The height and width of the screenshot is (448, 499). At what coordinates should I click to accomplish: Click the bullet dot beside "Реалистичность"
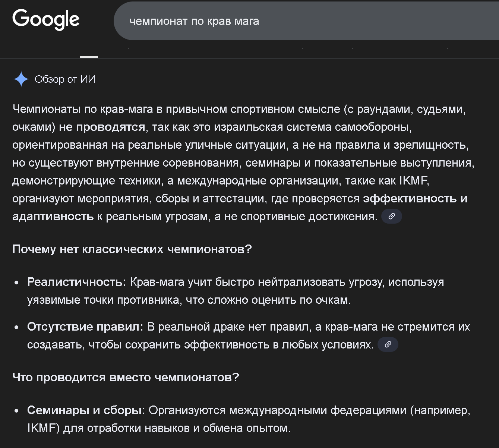16,283
